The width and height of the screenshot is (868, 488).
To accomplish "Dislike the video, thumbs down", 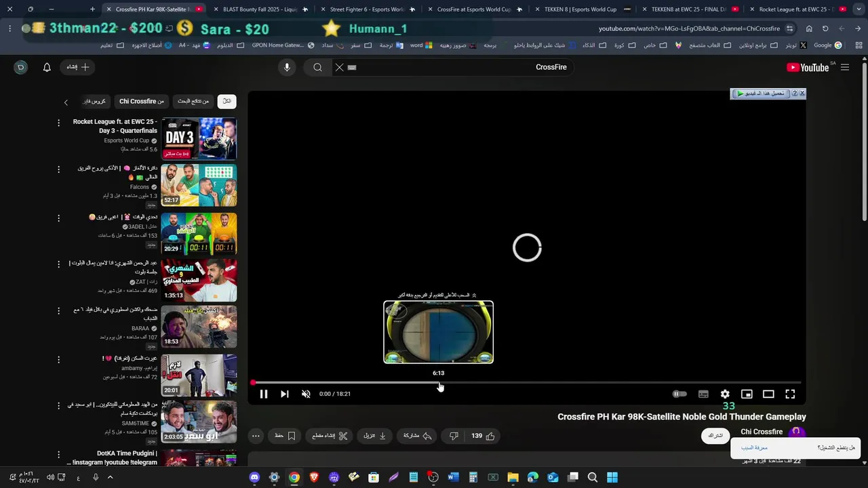I will click(x=454, y=436).
